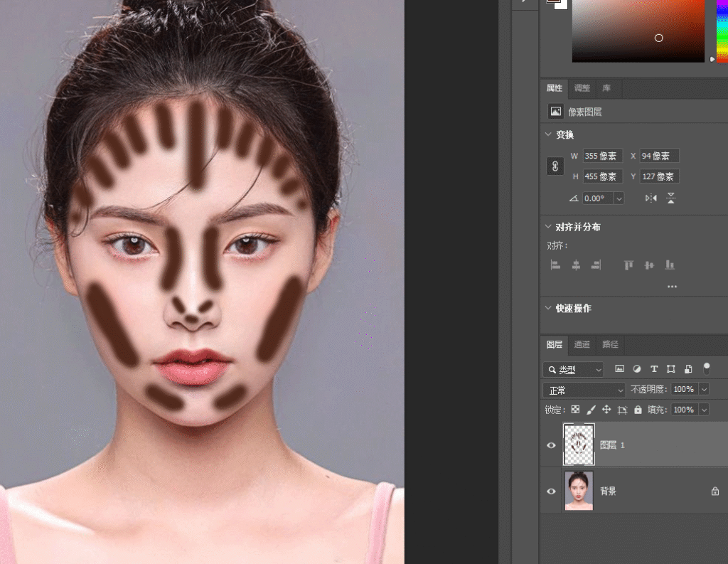Filter layers by shape layers icon
728x564 pixels.
point(671,369)
